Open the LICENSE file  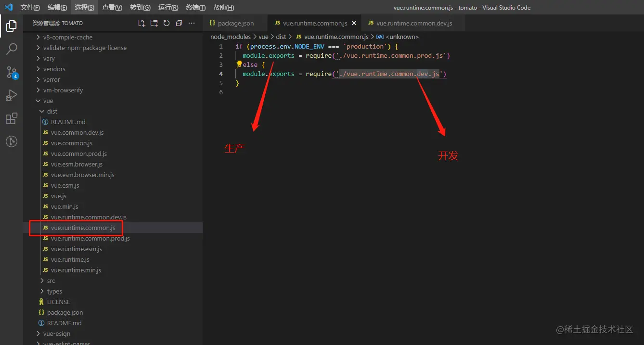(58, 302)
